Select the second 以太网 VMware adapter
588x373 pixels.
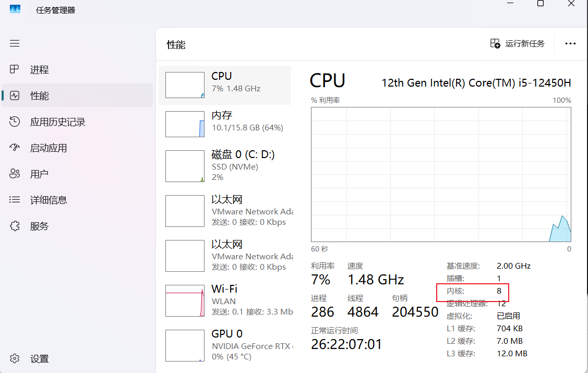(x=225, y=256)
